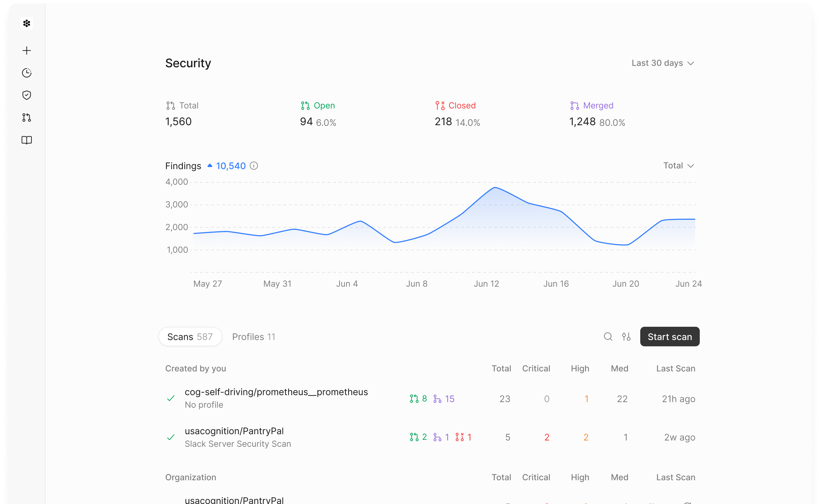Image resolution: width=821 pixels, height=504 pixels.
Task: Open the Total findings chart dropdown
Action: click(x=679, y=166)
